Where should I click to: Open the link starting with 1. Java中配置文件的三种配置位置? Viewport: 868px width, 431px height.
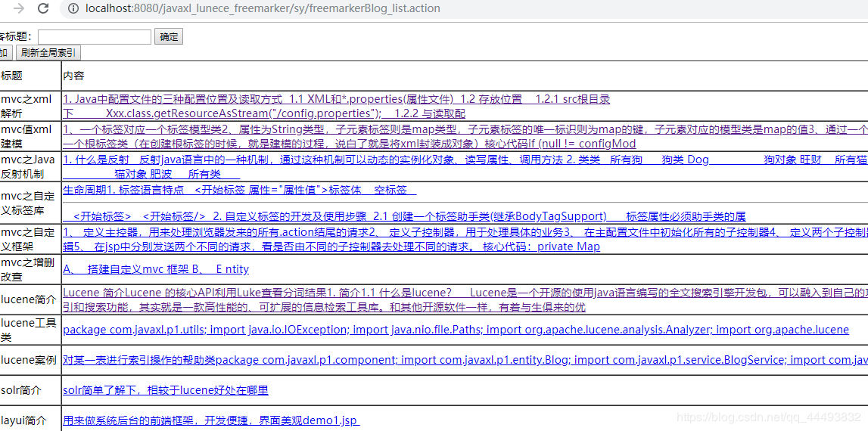click(336, 99)
